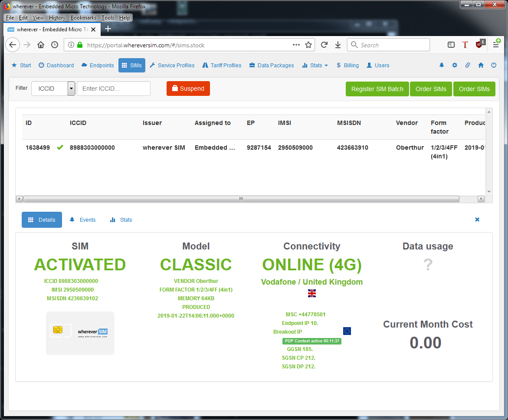
Task: Click the red Suspend button
Action: (x=188, y=89)
